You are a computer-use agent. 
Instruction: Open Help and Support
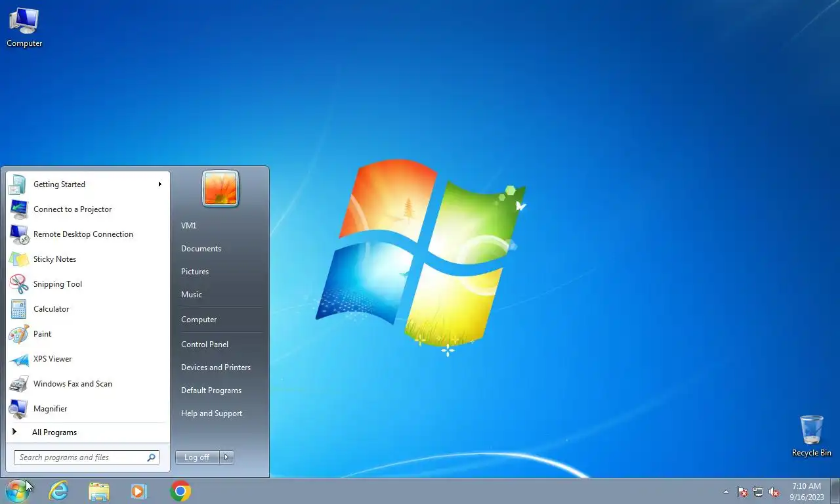[x=211, y=413]
